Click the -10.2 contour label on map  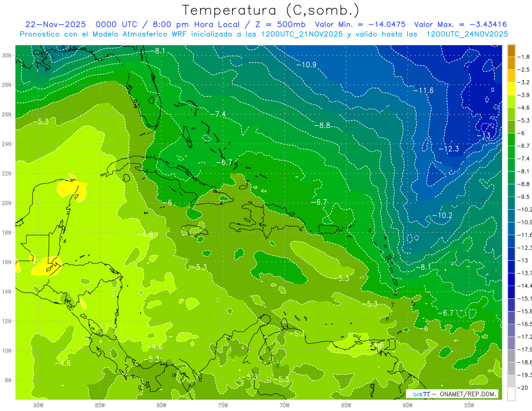(442, 215)
